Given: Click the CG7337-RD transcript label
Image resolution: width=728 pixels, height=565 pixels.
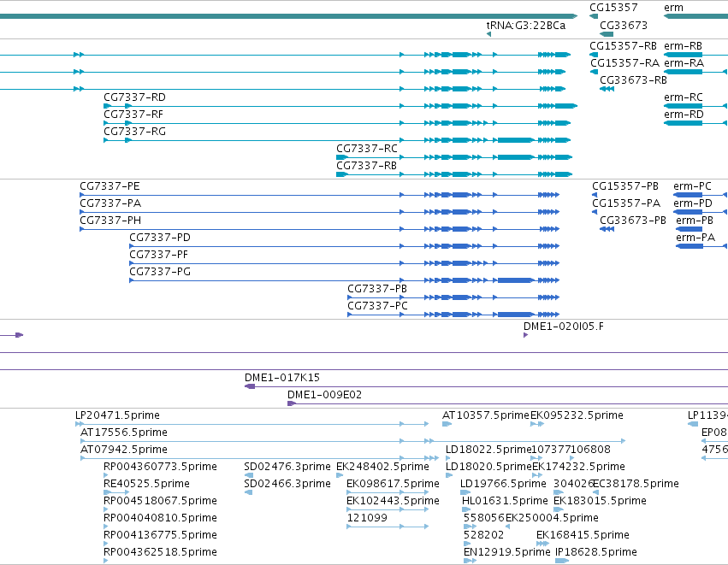Looking at the screenshot, I should (134, 97).
